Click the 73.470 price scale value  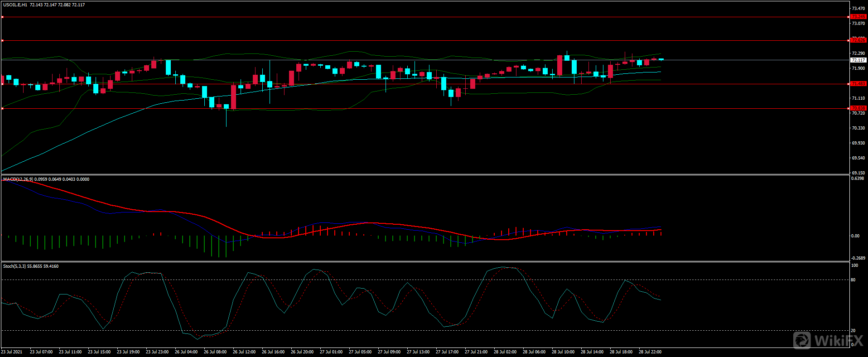tap(858, 9)
